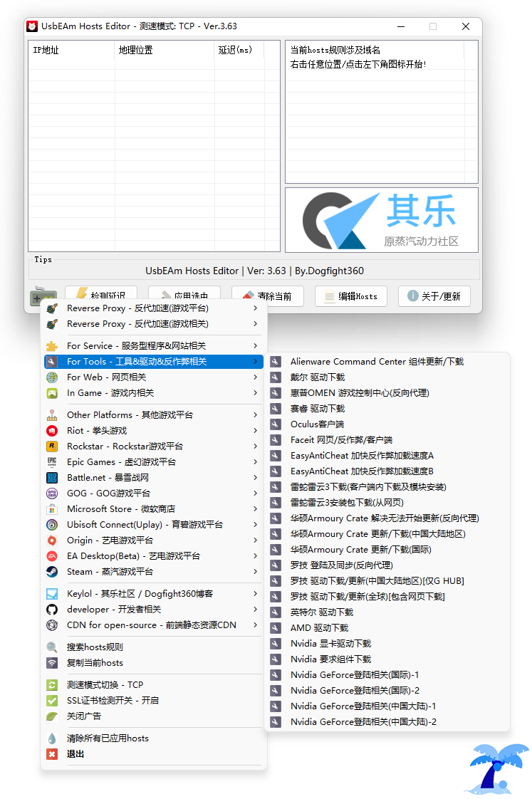Screen dimensions: 532x799
Task: Select AMD 驱动下载 entry
Action: click(x=386, y=628)
